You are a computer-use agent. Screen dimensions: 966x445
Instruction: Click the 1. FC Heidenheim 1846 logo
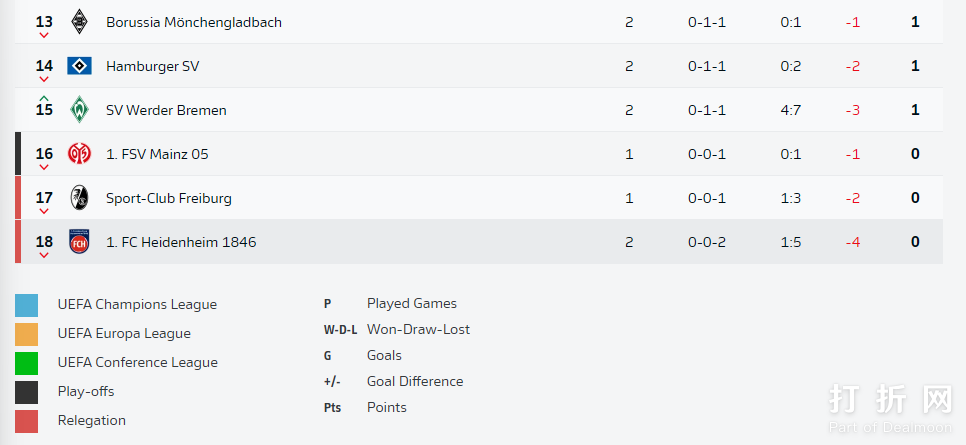point(79,242)
